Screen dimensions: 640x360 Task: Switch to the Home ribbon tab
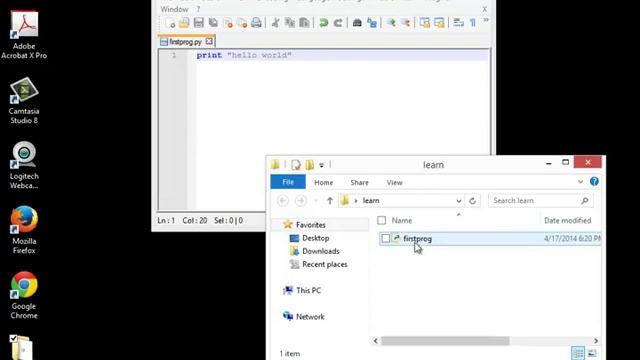(323, 182)
